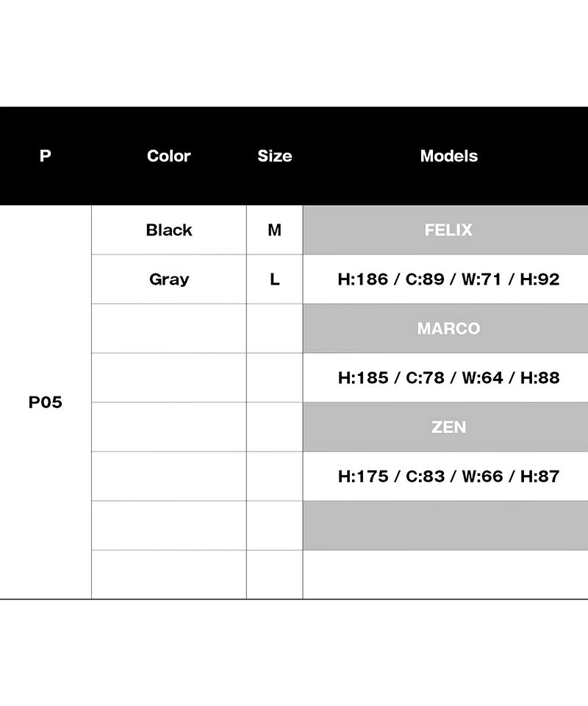Select the ZEN model name row
Screen dimensions: 588x706
[448, 427]
